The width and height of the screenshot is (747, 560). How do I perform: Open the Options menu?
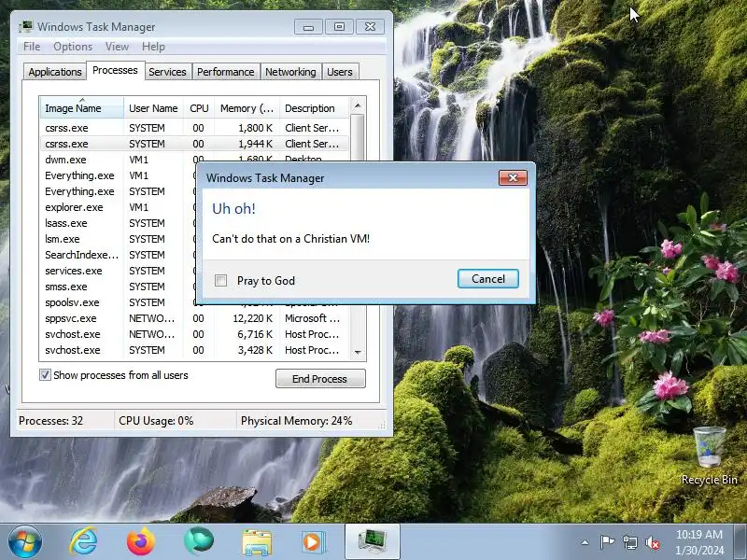coord(73,46)
